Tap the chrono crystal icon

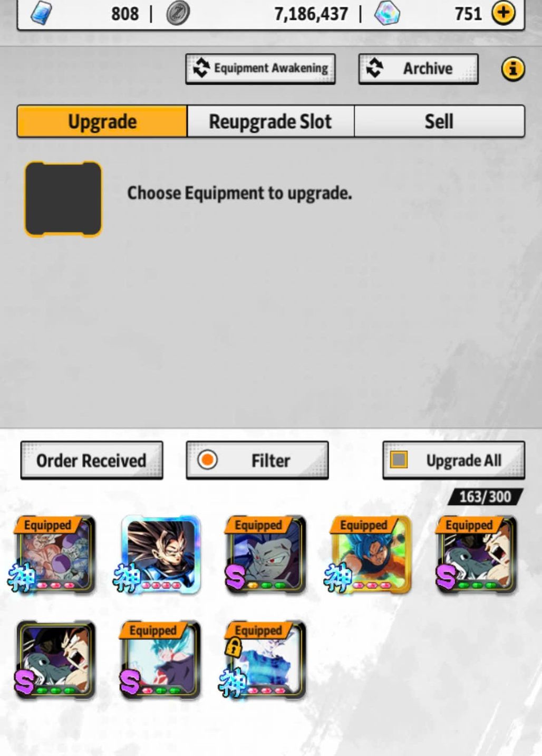coord(387,13)
